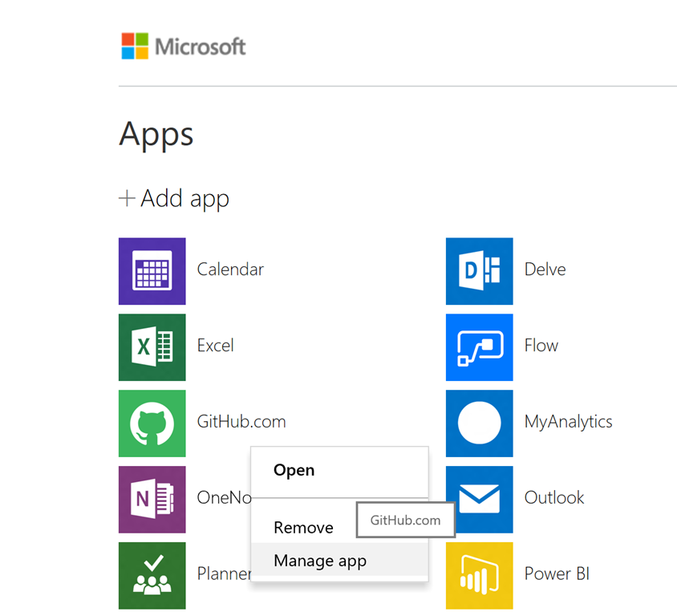Viewport: 677px width, 616px height.
Task: Click the Excel text label
Action: (216, 346)
